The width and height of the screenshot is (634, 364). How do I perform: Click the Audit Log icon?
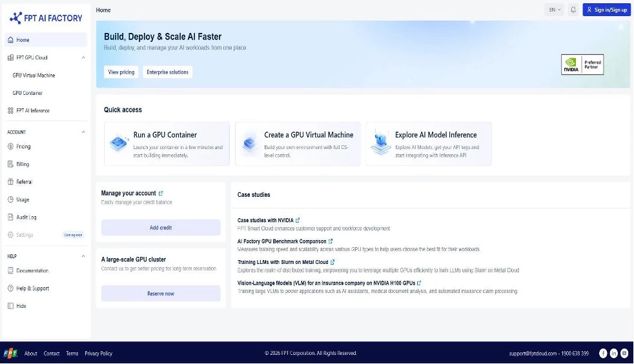coord(10,217)
